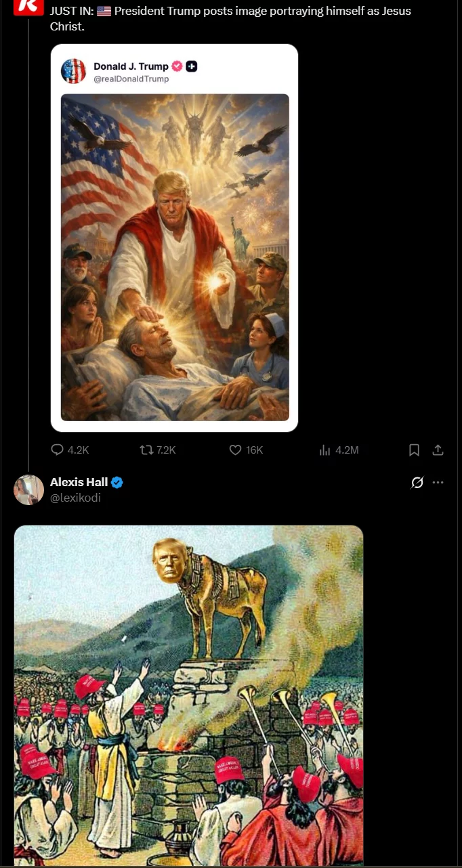Click the repost icon showing 7.2K
462x868 pixels.
click(x=146, y=450)
